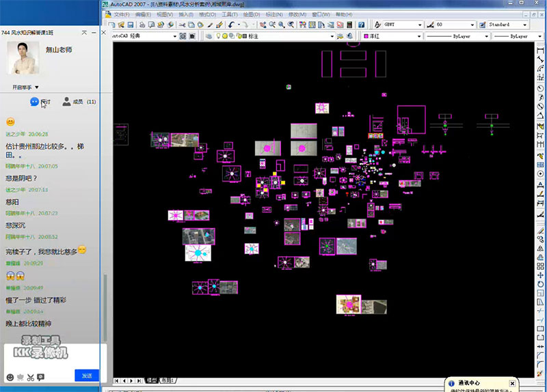Image resolution: width=547 pixels, height=392 pixels.
Task: Open the Undo history dropdown arrow
Action: [239, 25]
